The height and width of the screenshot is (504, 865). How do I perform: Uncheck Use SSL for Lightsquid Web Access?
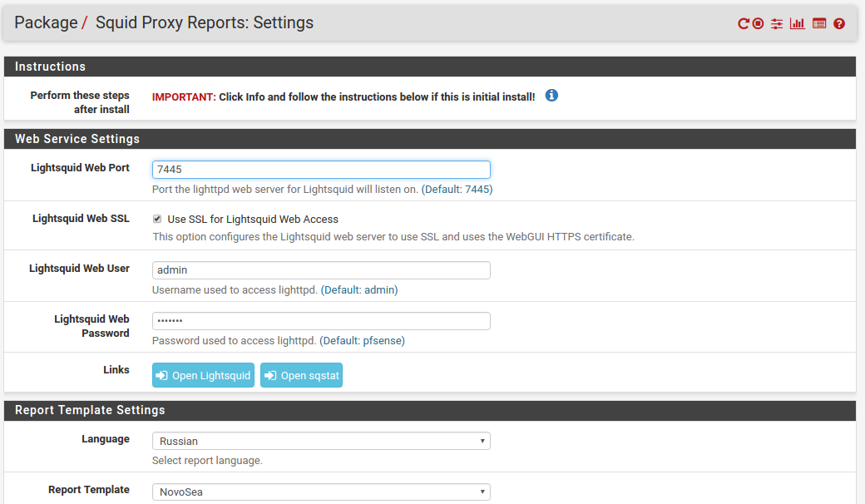pos(157,219)
